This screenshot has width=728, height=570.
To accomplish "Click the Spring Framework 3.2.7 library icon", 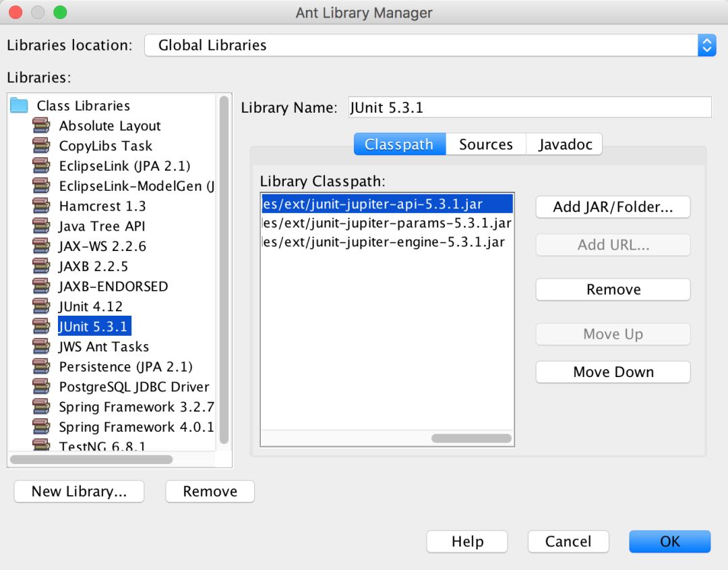I will point(41,407).
